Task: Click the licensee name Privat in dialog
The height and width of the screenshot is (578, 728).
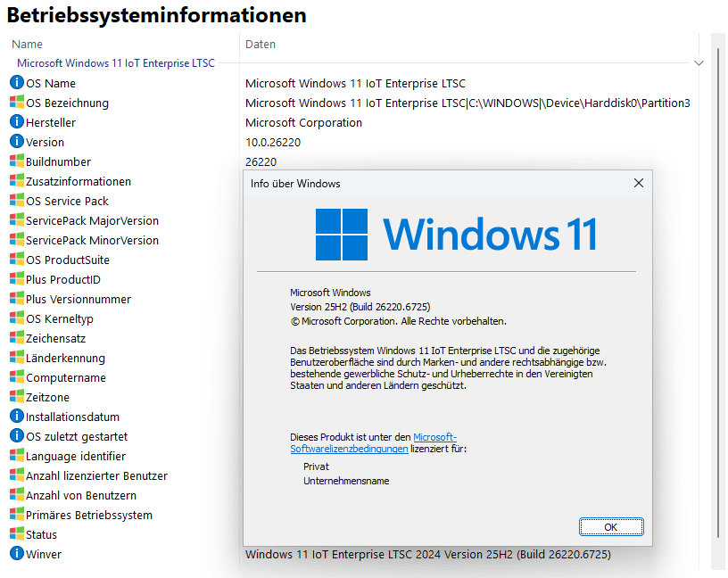Action: [x=316, y=467]
